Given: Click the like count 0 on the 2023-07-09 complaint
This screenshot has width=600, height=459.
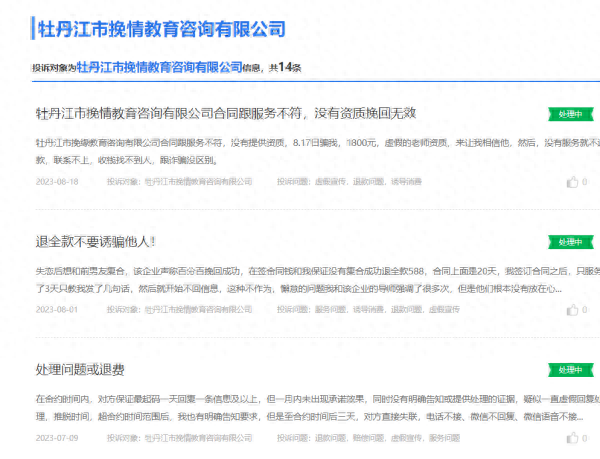Looking at the screenshot, I should (x=584, y=438).
